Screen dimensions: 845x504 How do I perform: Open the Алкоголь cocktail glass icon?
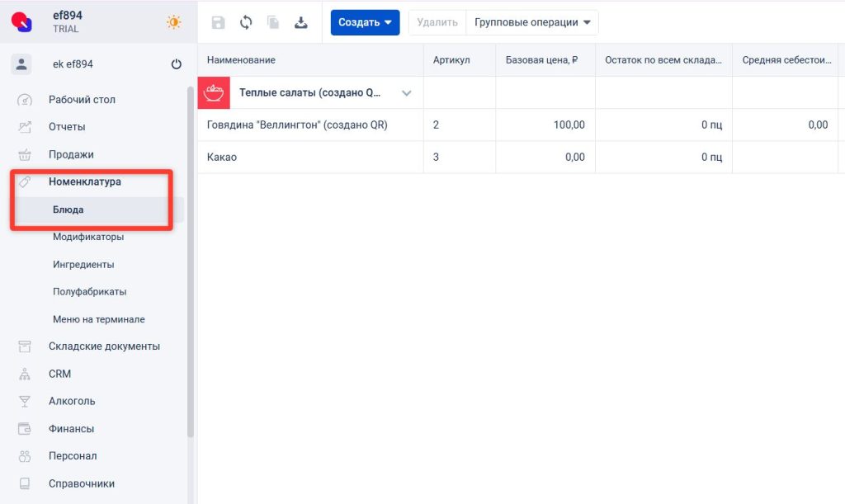pyautogui.click(x=25, y=402)
